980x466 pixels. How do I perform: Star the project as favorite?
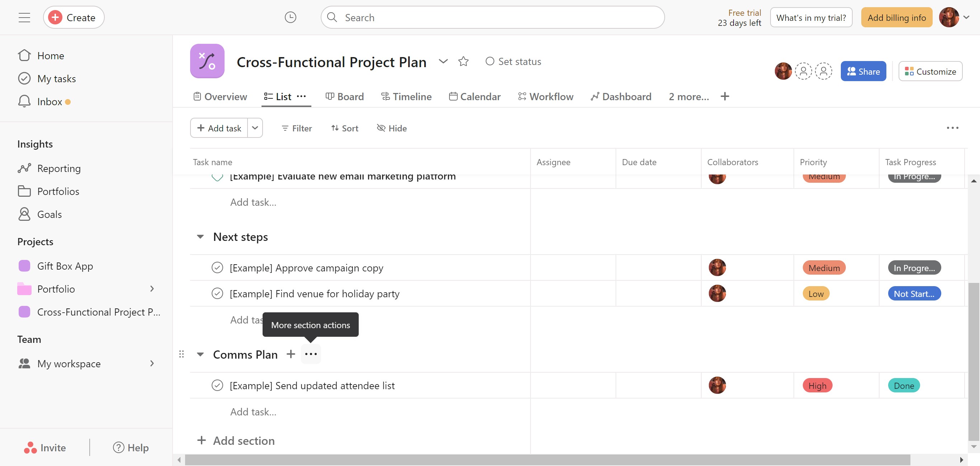pyautogui.click(x=463, y=61)
